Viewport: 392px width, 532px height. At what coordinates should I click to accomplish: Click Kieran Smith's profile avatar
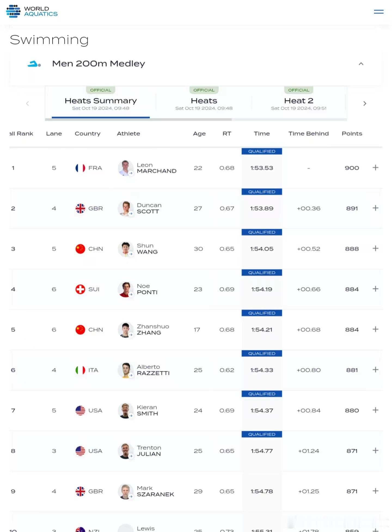click(125, 411)
